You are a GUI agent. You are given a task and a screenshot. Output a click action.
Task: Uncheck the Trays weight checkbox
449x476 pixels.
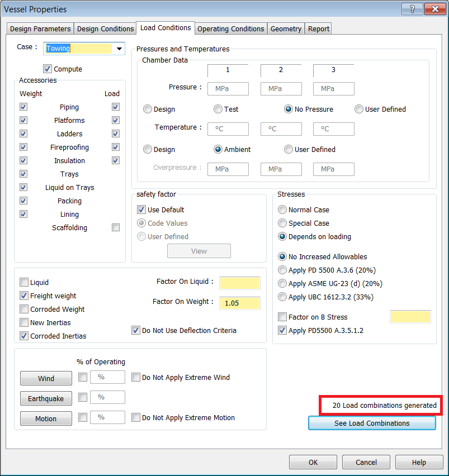[x=23, y=174]
